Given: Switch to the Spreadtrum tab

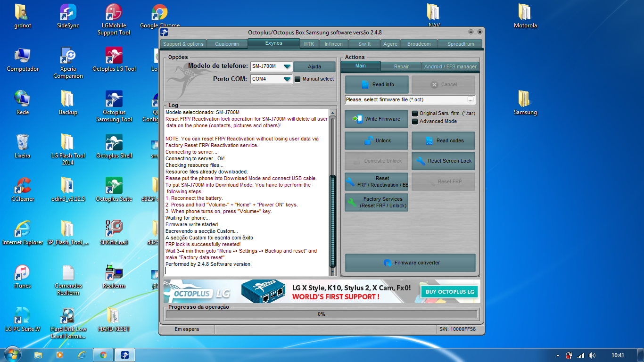Looking at the screenshot, I should coord(460,44).
